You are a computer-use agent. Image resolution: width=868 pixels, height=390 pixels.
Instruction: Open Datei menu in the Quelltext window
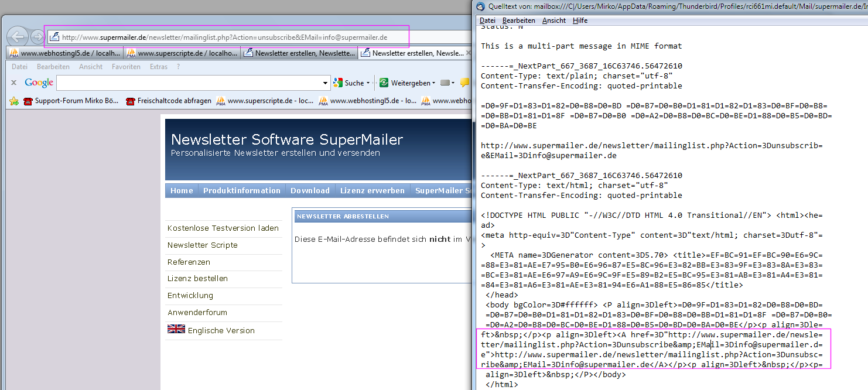pyautogui.click(x=487, y=20)
